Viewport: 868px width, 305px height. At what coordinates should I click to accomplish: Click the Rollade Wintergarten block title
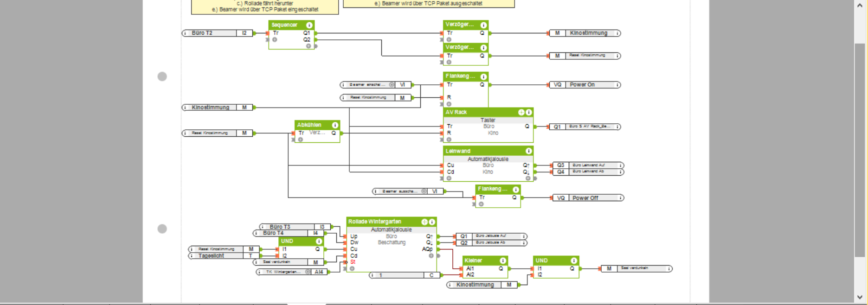tap(375, 222)
